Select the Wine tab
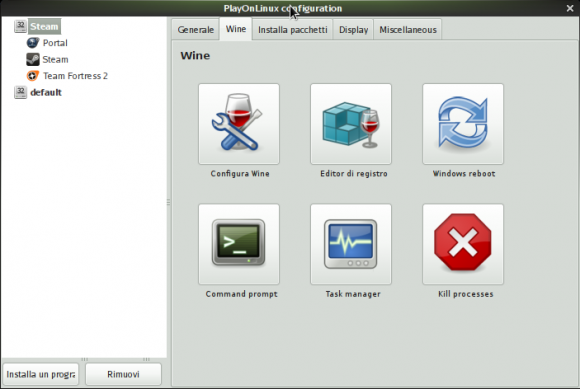Screen dimensions: 580x389 click(x=236, y=29)
